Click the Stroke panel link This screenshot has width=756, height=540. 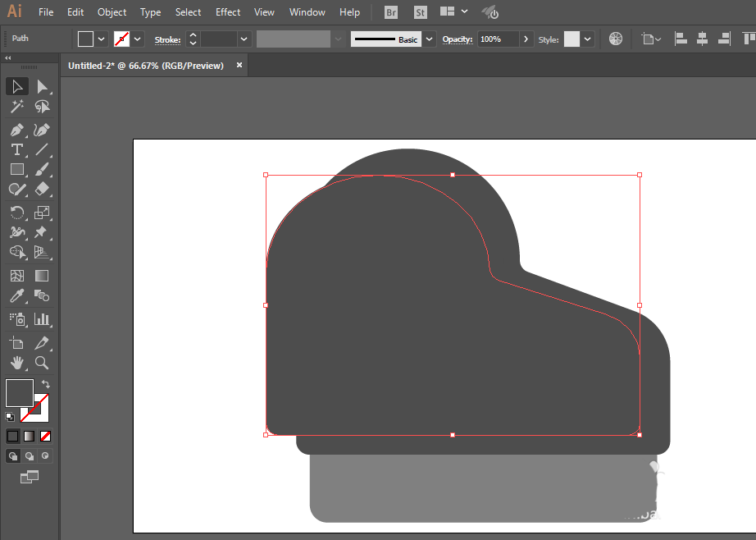(x=167, y=40)
